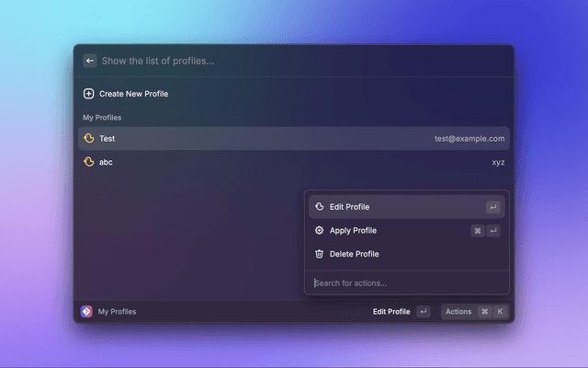Click the extension icon in bottom bar

(x=86, y=312)
